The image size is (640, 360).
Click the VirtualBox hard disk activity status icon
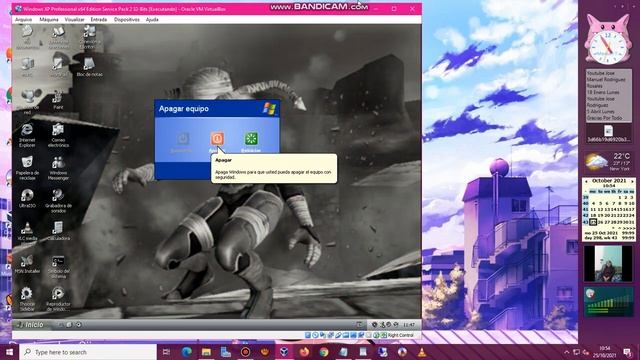tap(308, 335)
